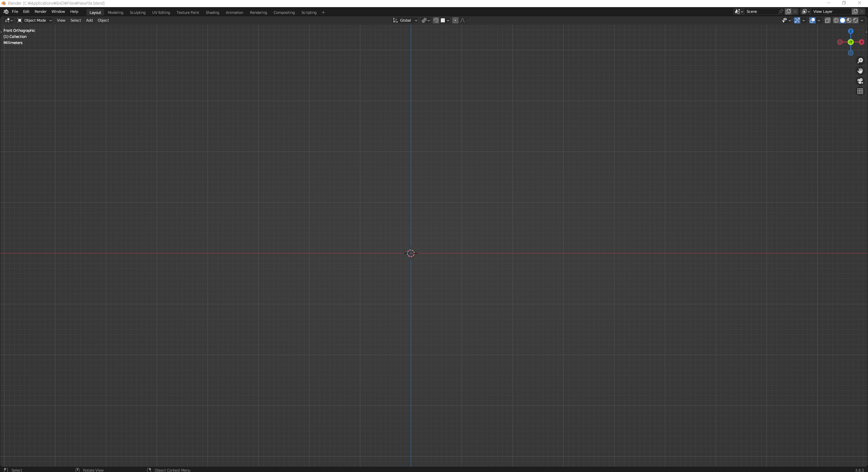Click the green Y axis gizmo circle
This screenshot has width=868, height=472.
tap(850, 42)
